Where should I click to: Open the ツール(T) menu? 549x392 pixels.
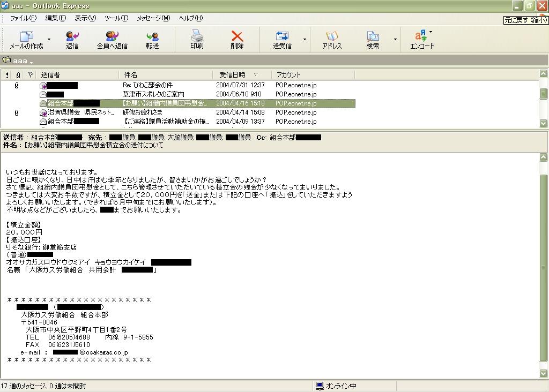pos(116,18)
